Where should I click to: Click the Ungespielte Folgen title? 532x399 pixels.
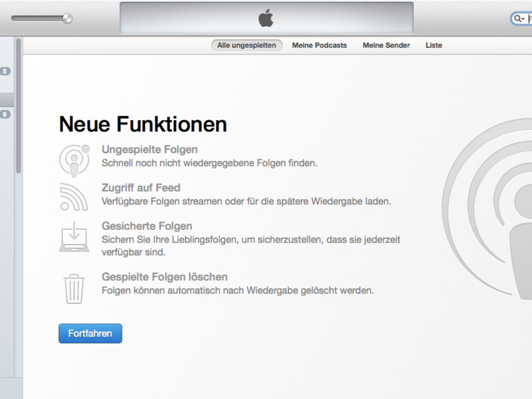(150, 150)
